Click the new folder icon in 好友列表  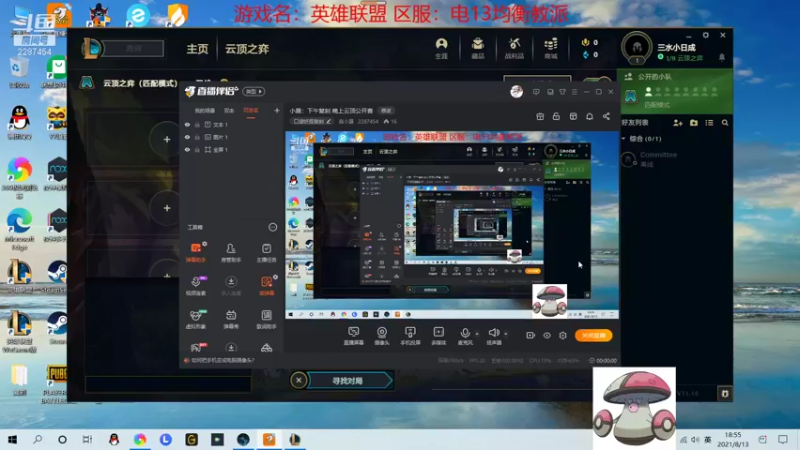tap(694, 123)
